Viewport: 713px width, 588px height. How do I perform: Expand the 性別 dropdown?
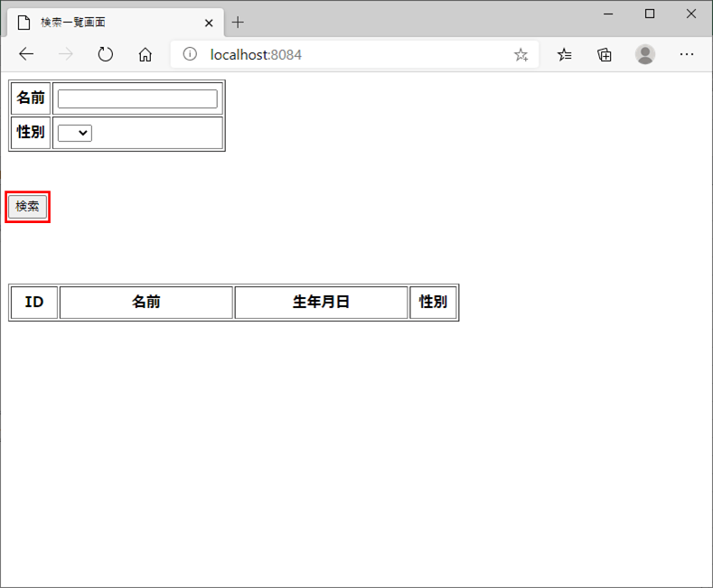75,133
